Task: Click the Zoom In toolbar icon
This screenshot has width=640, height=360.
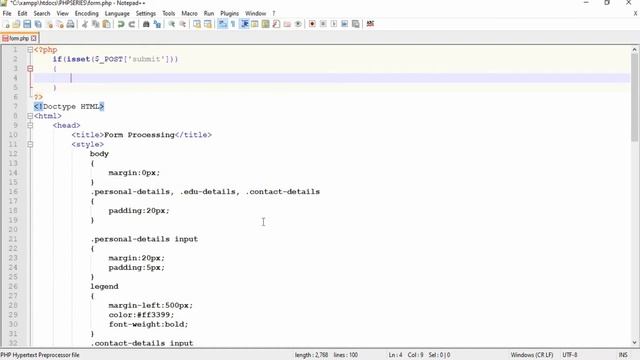Action: click(x=172, y=24)
